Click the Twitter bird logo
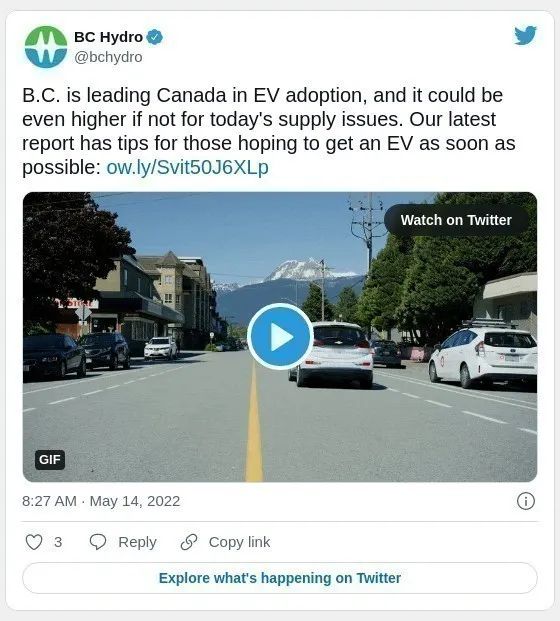This screenshot has height=621, width=560. (525, 36)
